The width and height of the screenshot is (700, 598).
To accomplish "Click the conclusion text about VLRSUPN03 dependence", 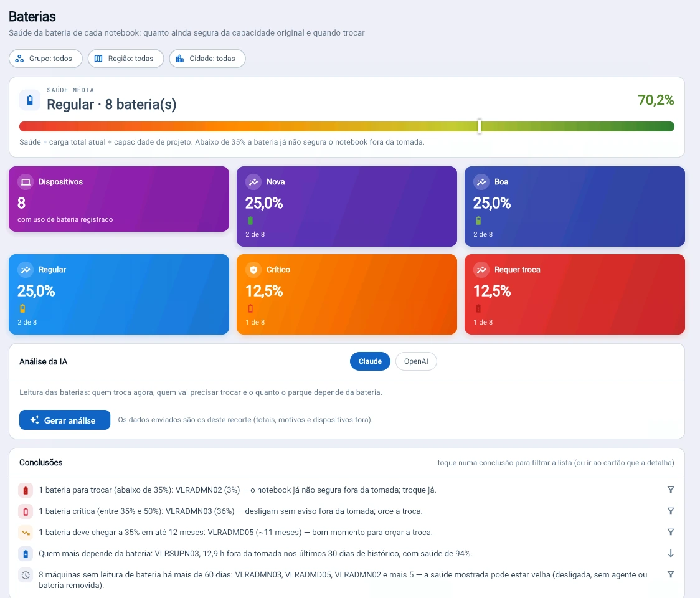I will [255, 553].
